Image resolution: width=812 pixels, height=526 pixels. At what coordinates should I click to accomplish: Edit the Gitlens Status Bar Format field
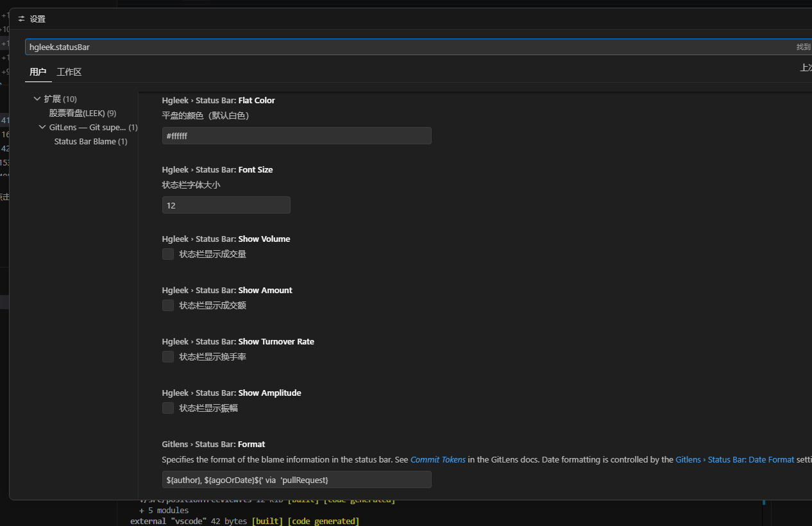pos(296,480)
